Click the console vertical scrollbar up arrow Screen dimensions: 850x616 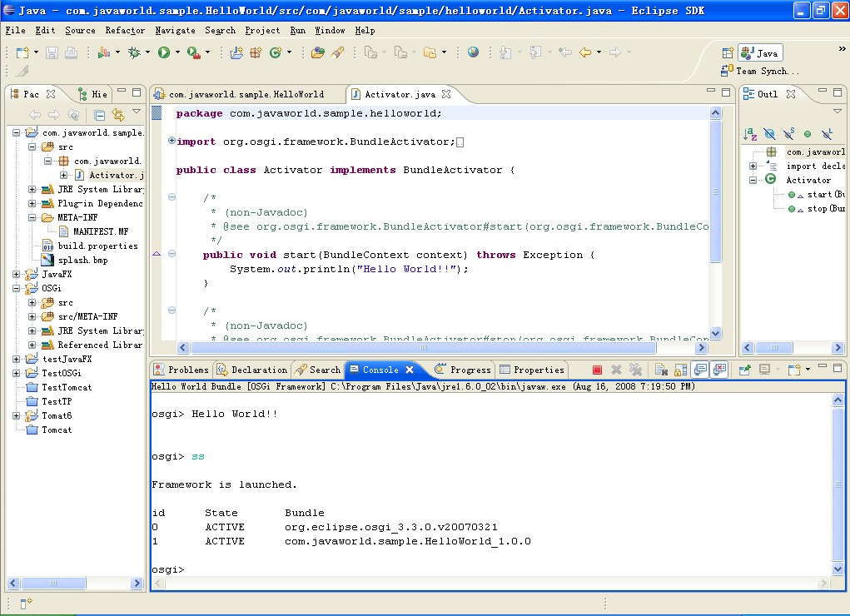tap(838, 400)
